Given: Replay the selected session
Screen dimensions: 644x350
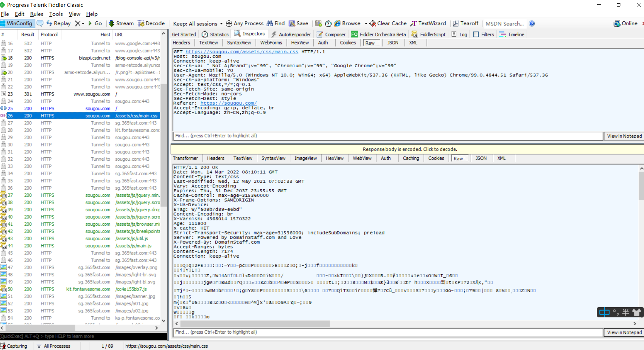Looking at the screenshot, I should tap(58, 23).
